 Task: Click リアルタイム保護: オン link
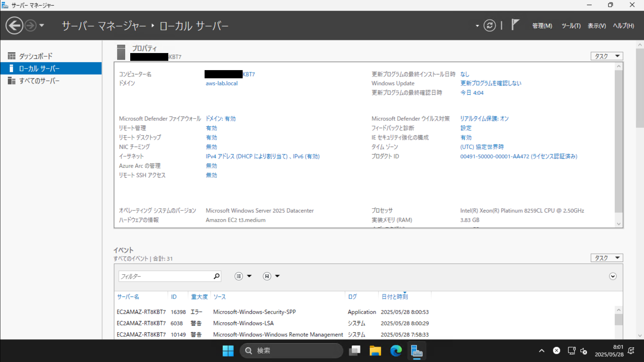(484, 119)
